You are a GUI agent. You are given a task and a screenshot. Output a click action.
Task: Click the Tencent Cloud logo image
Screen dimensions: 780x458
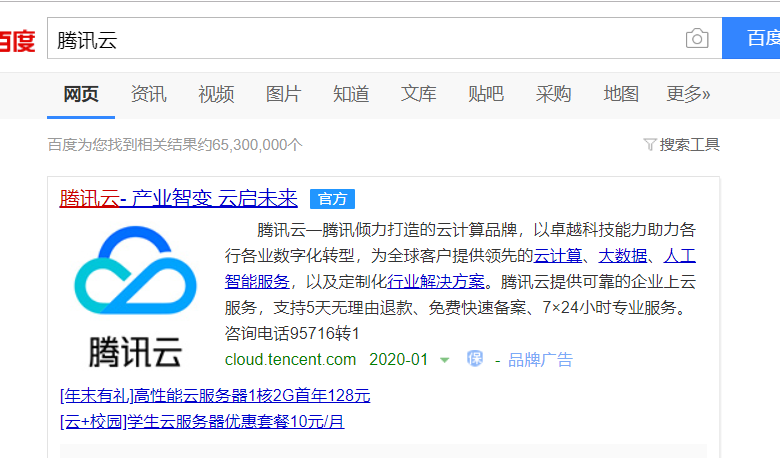pyautogui.click(x=135, y=297)
